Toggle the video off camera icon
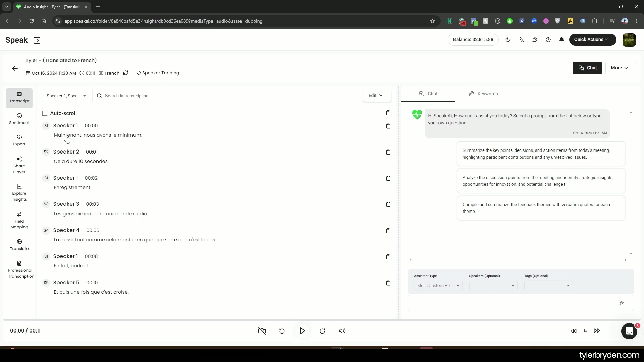644x362 pixels. 262,331
